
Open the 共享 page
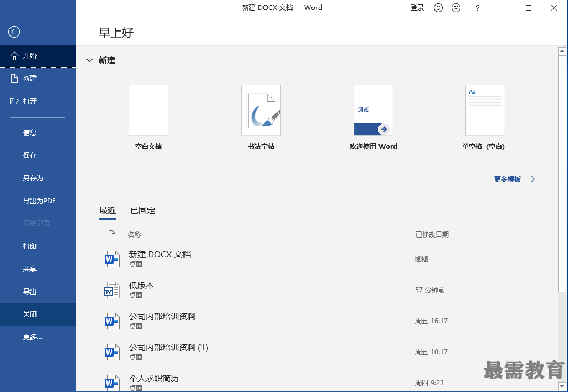(x=38, y=269)
